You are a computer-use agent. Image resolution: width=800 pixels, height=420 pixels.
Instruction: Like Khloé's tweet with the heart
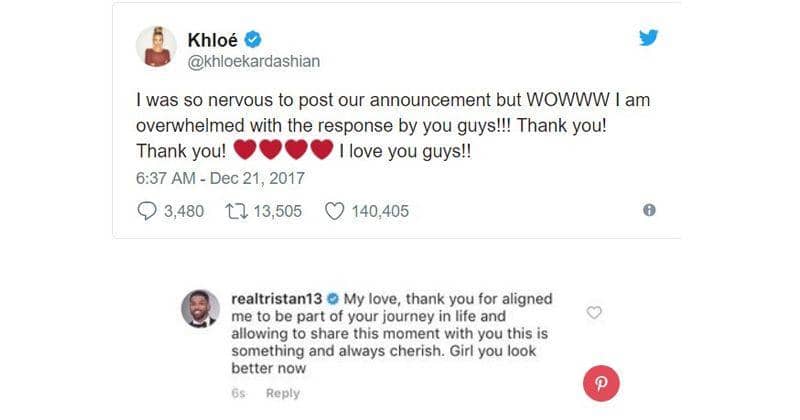tap(335, 211)
